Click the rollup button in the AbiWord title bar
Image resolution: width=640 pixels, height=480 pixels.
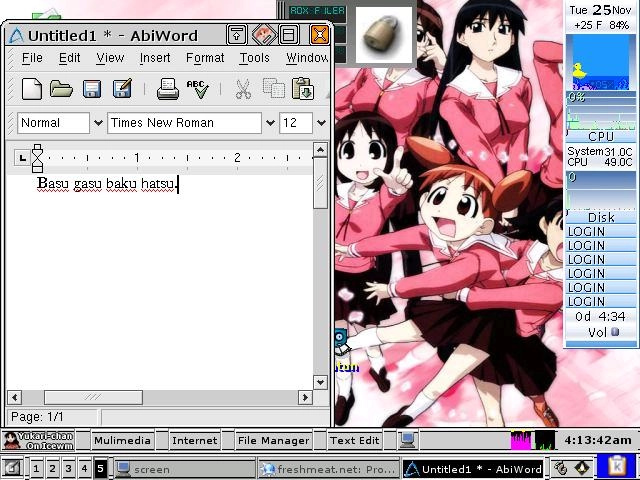point(236,35)
